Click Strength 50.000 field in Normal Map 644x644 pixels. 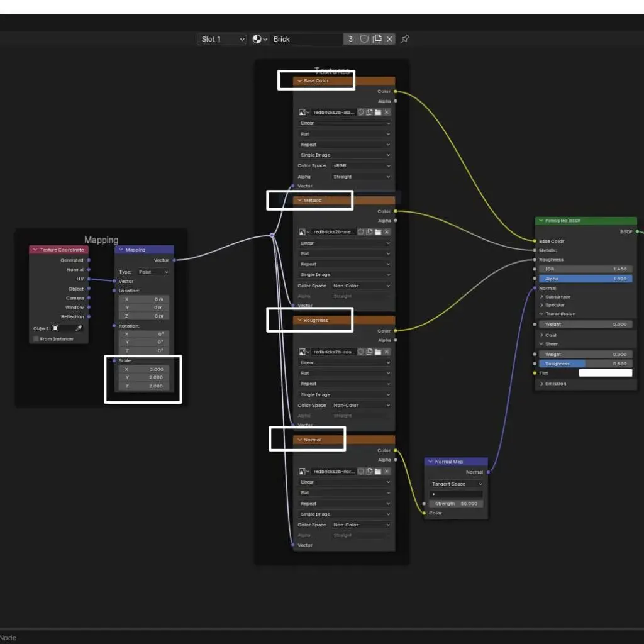click(457, 504)
